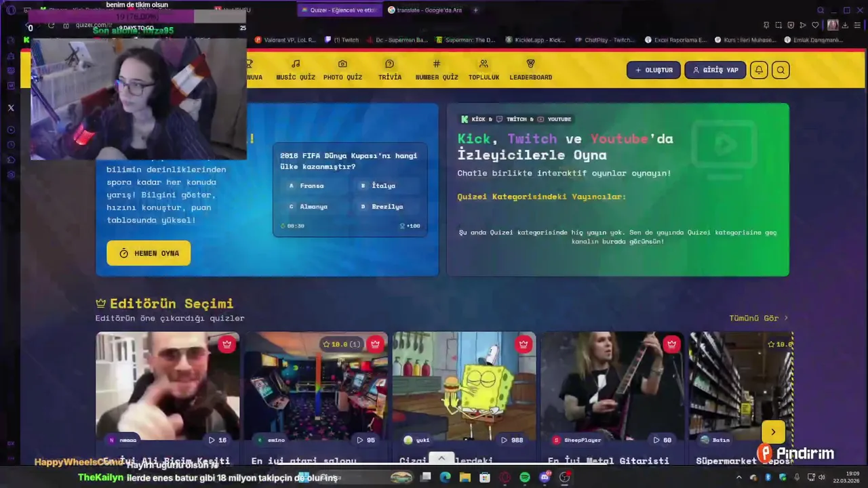Open the SpongeBob cartoon quiz thumbnail
The height and width of the screenshot is (488, 868).
click(x=465, y=386)
